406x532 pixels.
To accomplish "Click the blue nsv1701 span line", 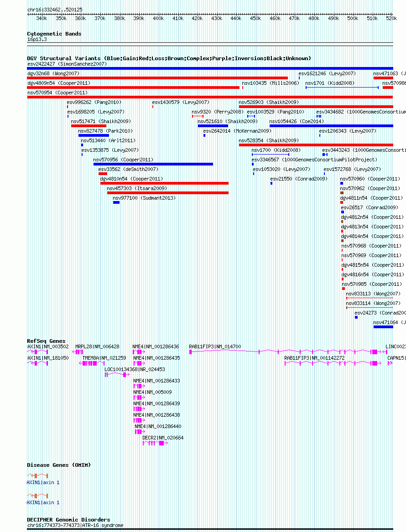I will (342, 88).
